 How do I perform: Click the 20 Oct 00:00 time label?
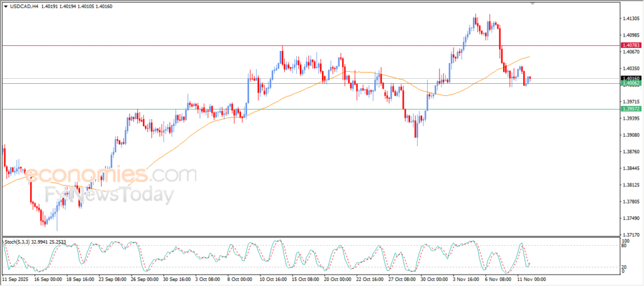[338, 279]
